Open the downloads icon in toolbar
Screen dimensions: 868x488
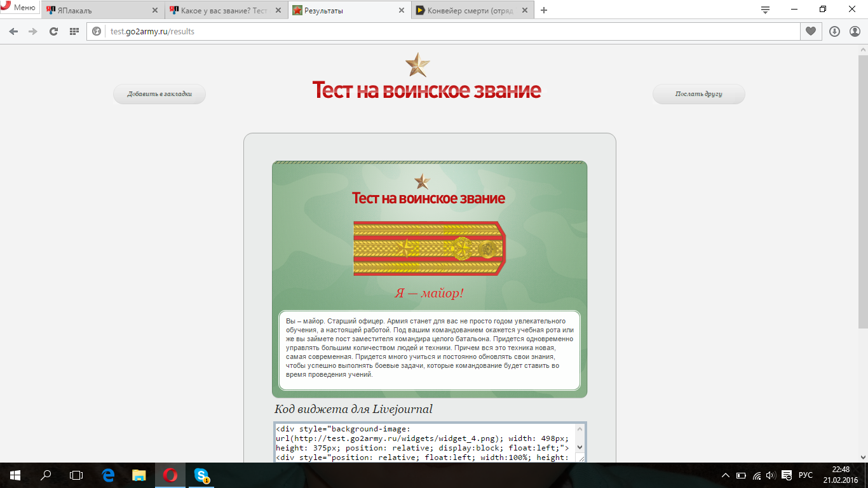(x=834, y=31)
